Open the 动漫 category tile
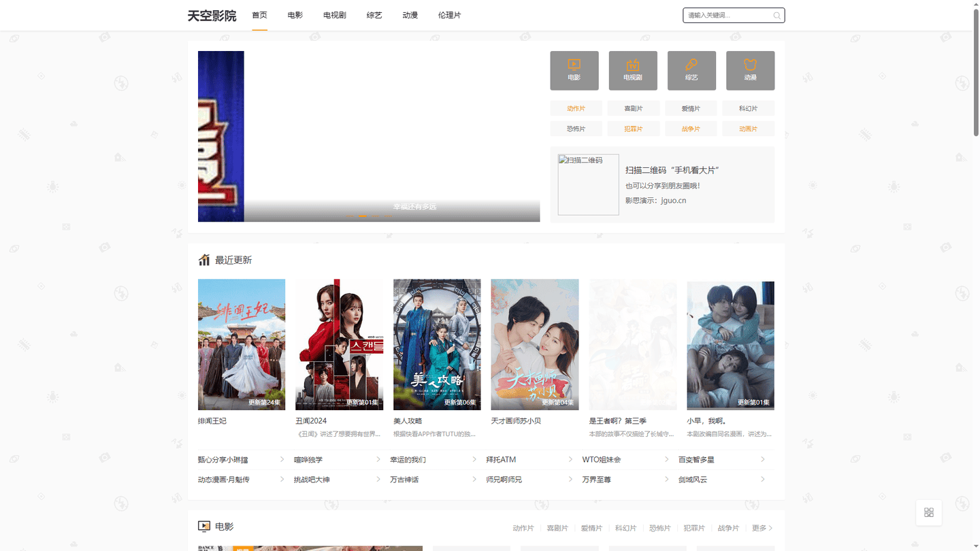Screen dimensions: 980x551 point(750,71)
